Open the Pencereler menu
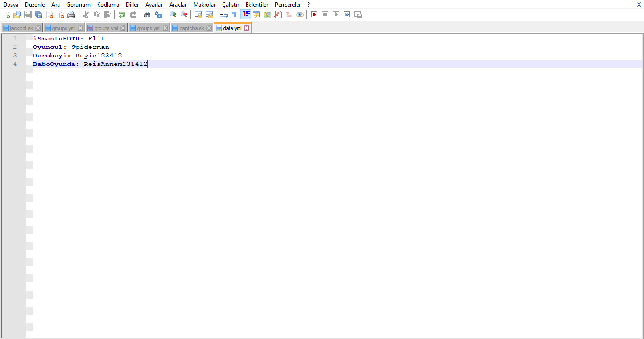This screenshot has width=644, height=339. click(x=288, y=5)
